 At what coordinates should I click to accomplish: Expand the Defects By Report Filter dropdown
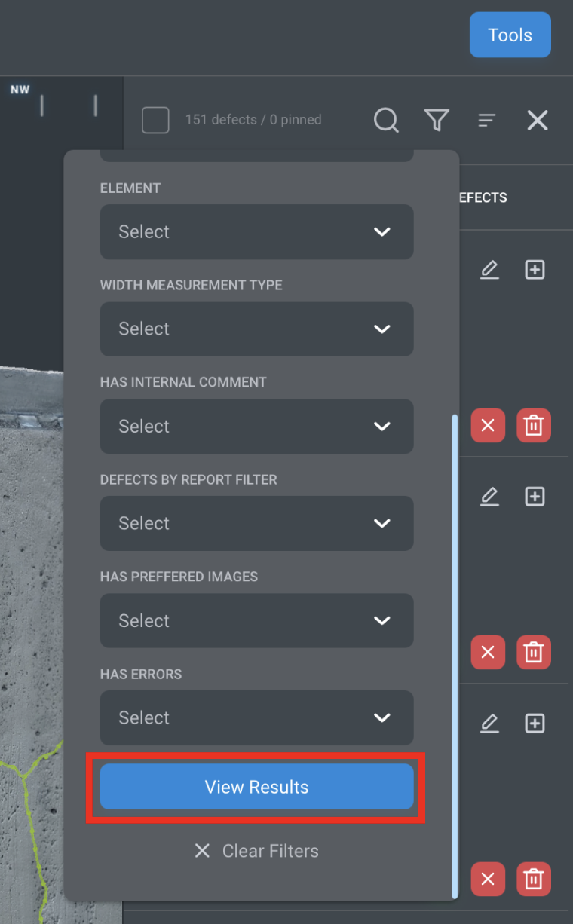coord(256,523)
